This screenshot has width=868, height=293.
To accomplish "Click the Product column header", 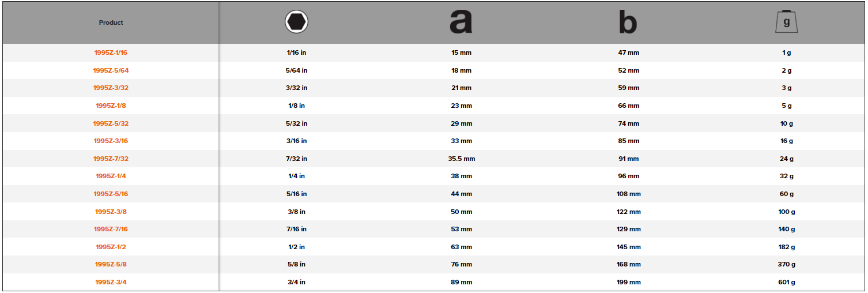I will tap(111, 22).
